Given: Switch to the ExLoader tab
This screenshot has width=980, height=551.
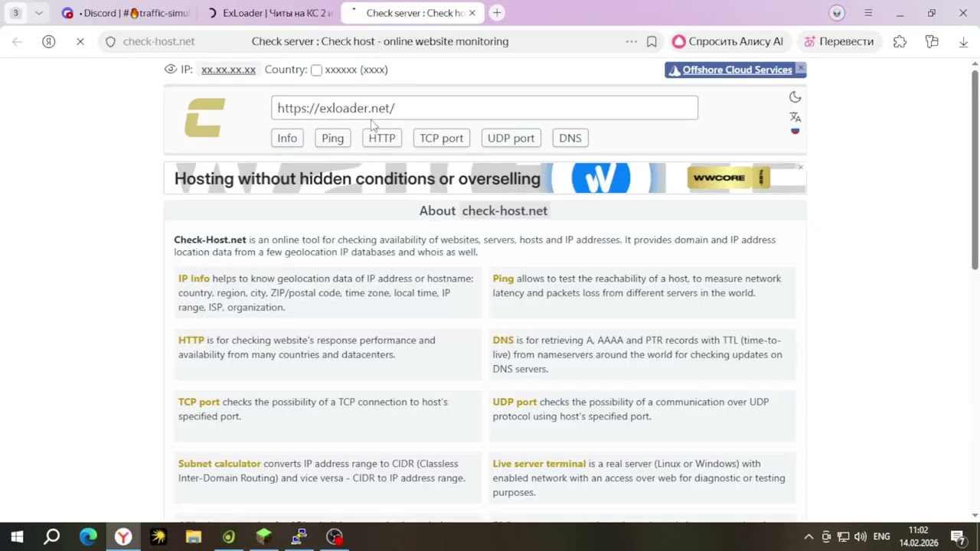Looking at the screenshot, I should click(x=269, y=13).
